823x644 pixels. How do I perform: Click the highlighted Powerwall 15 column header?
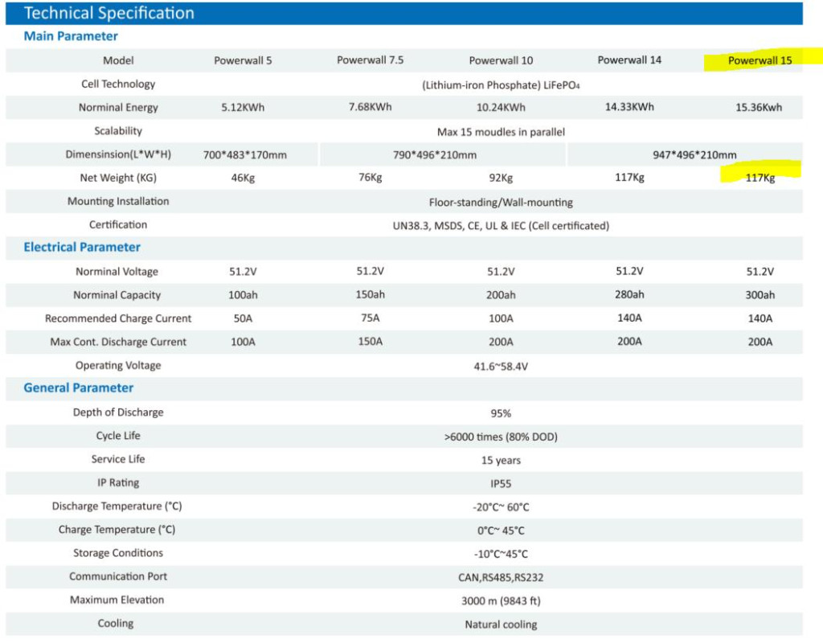pos(760,60)
